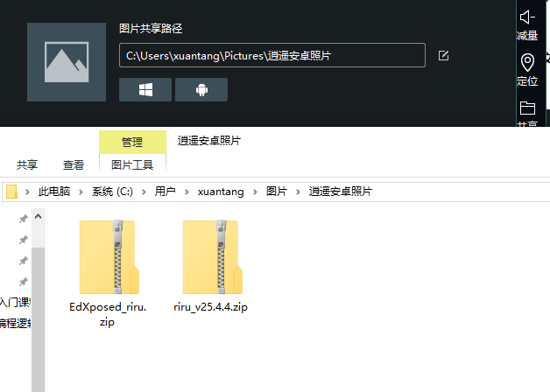Open the location (定位) tool in sidebar
The height and width of the screenshot is (392, 550).
(527, 69)
